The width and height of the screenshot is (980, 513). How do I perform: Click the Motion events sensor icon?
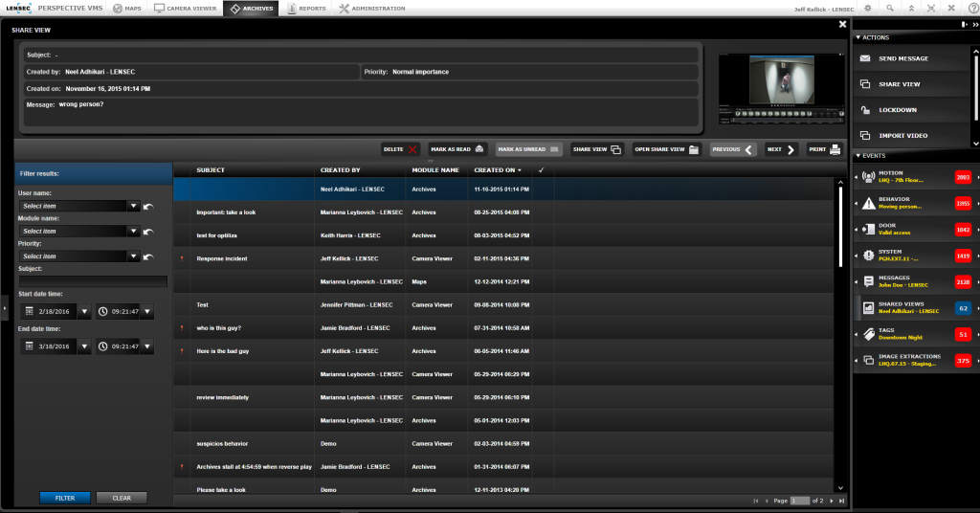[868, 177]
